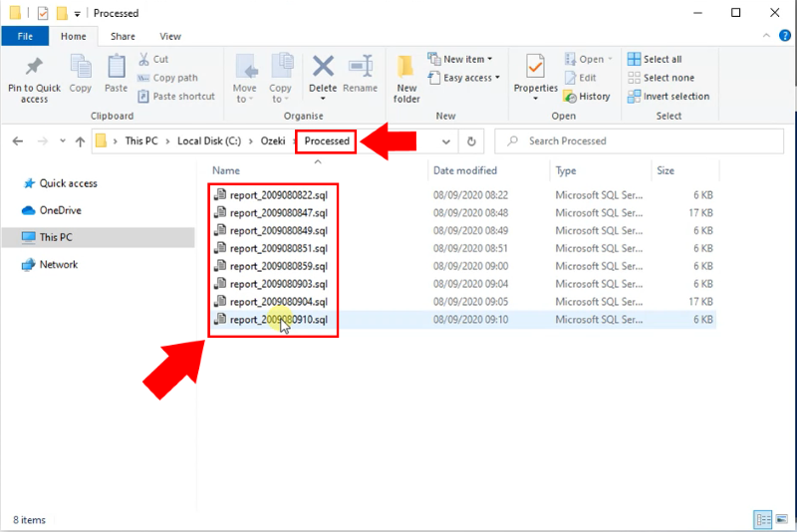Viewport: 797px width, 532px height.
Task: Click the Copy ribbon icon
Action: click(81, 67)
